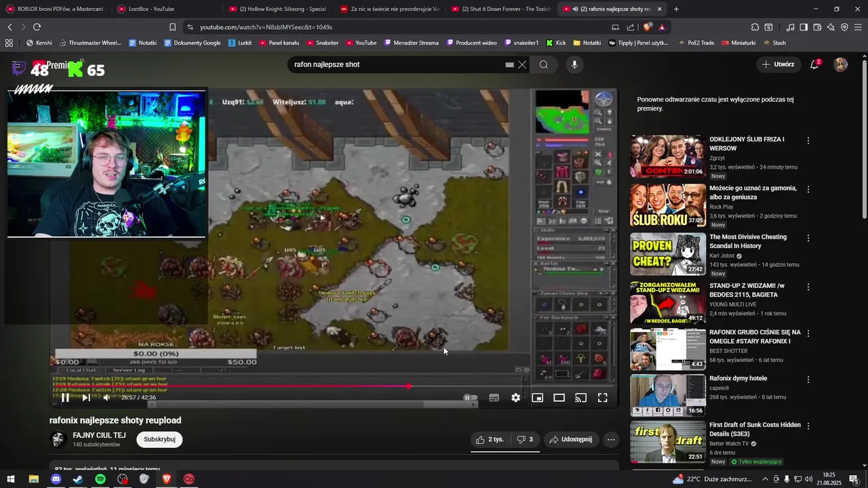
Task: Open video player settings gear
Action: pyautogui.click(x=515, y=398)
